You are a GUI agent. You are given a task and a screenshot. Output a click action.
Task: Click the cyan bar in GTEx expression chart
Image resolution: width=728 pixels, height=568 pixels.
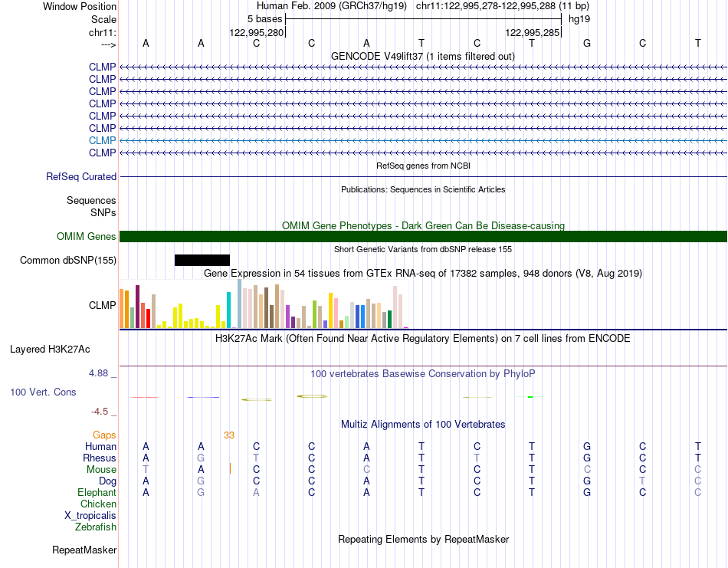(x=228, y=310)
